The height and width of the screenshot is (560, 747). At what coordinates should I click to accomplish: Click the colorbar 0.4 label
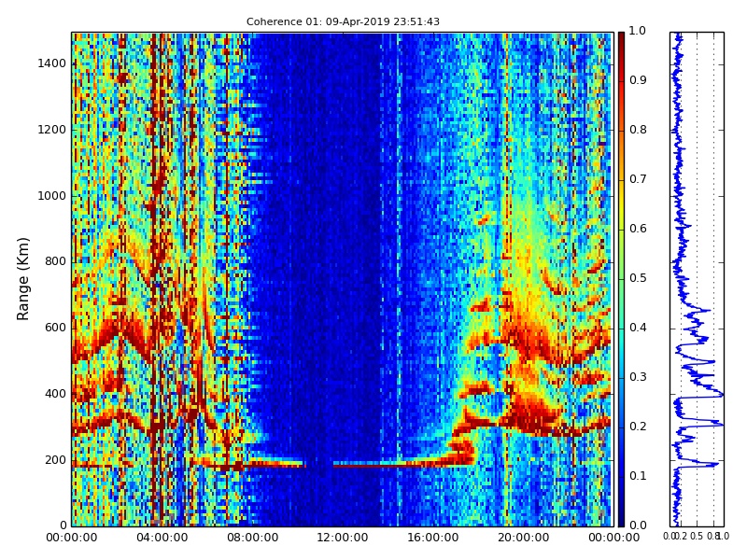point(638,328)
